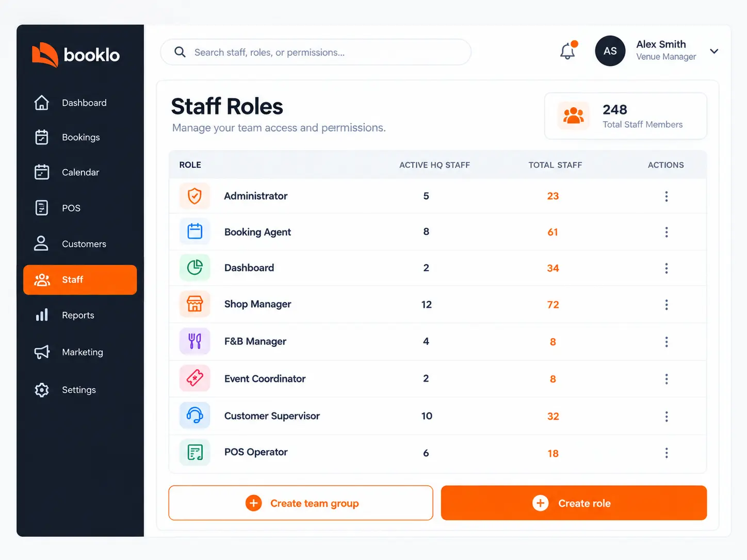Open Settings in the sidebar
The height and width of the screenshot is (560, 747).
80,390
